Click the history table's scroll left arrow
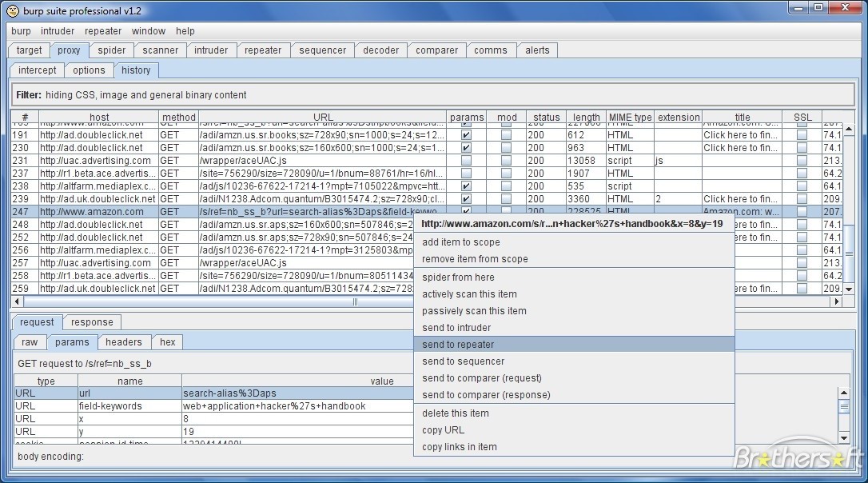Image resolution: width=868 pixels, height=483 pixels. pos(17,301)
